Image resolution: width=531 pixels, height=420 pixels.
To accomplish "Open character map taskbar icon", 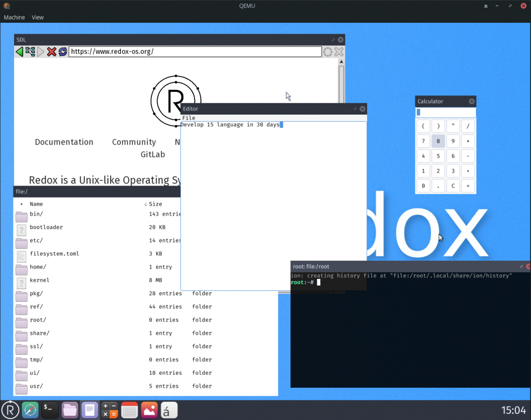I will (169, 410).
